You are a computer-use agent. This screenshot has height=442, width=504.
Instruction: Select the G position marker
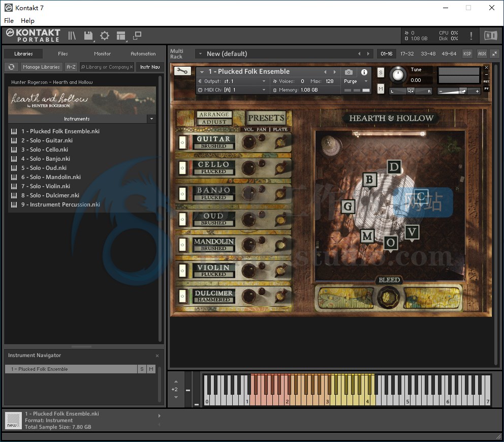click(x=348, y=206)
